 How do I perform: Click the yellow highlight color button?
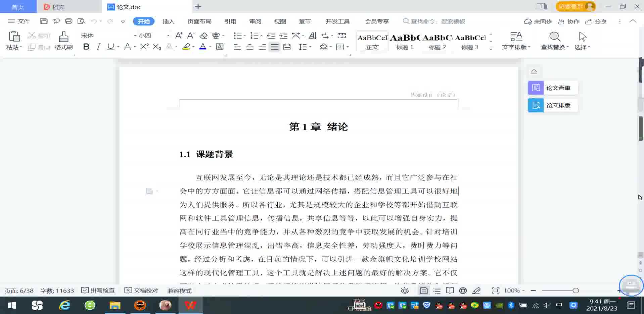tap(186, 47)
